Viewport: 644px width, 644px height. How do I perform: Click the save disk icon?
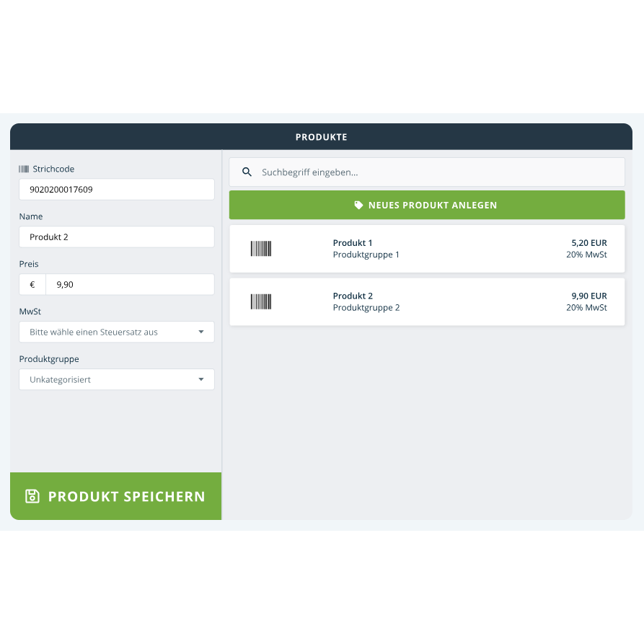(32, 496)
